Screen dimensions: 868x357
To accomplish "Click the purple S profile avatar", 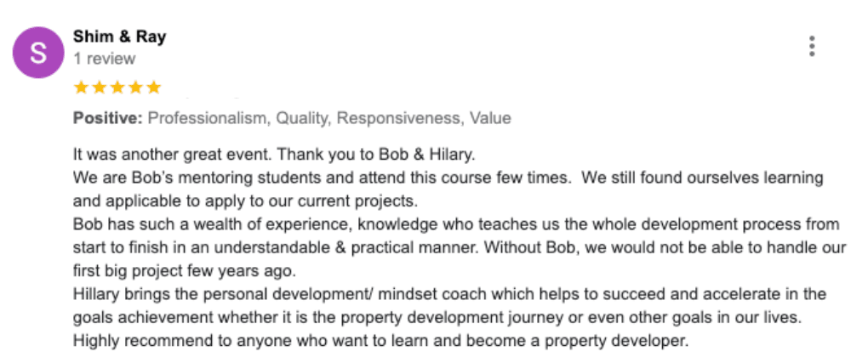I will (38, 53).
